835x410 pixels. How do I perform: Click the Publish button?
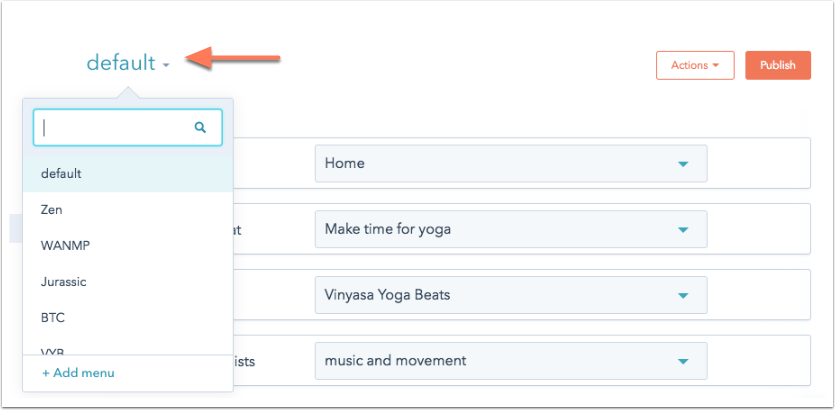pyautogui.click(x=778, y=65)
